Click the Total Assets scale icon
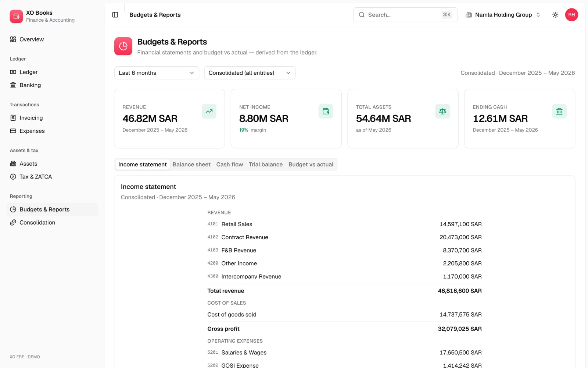This screenshot has width=588, height=368. pos(442,111)
